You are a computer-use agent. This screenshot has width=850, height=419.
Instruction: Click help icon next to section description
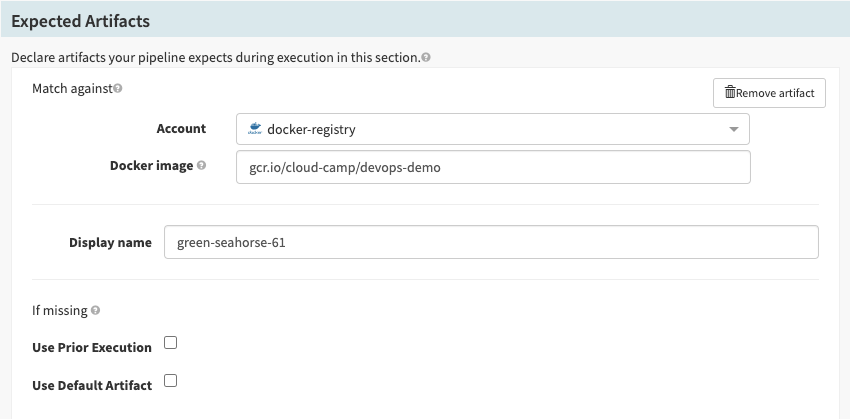pos(427,58)
